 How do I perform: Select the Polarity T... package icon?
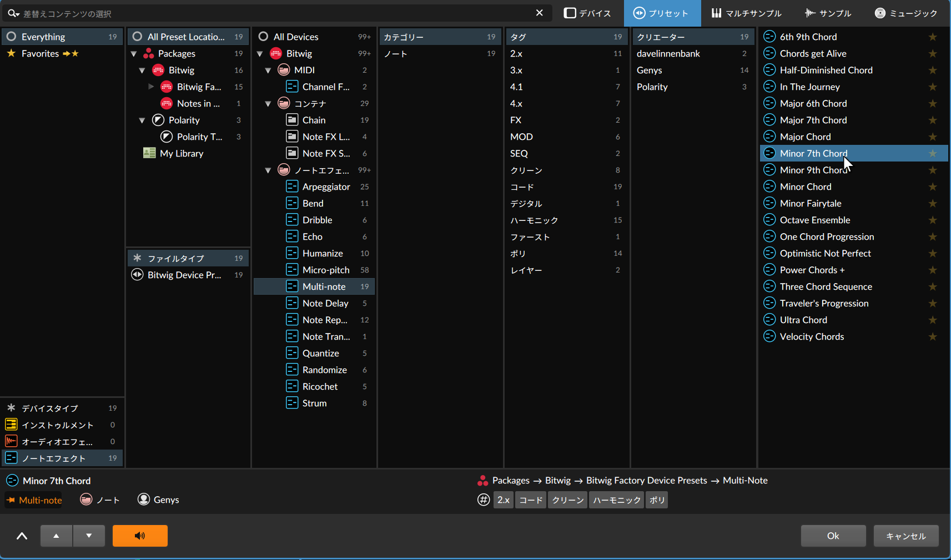point(167,137)
